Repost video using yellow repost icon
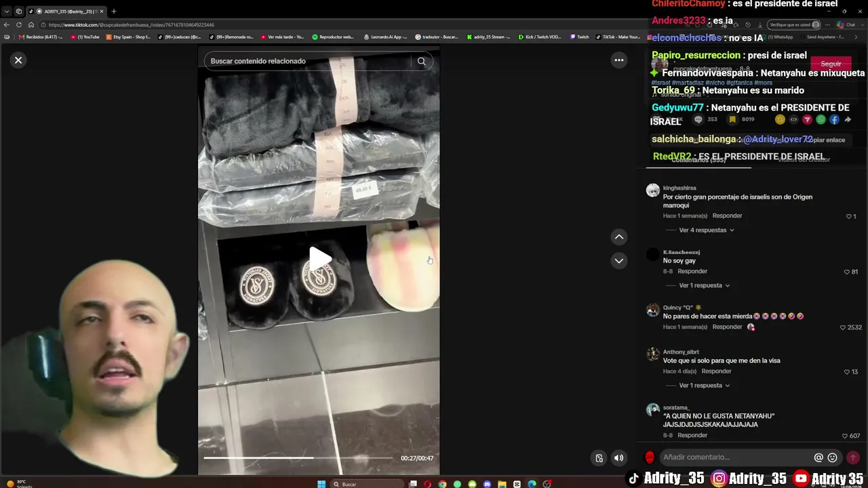The width and height of the screenshot is (868, 488). click(780, 119)
